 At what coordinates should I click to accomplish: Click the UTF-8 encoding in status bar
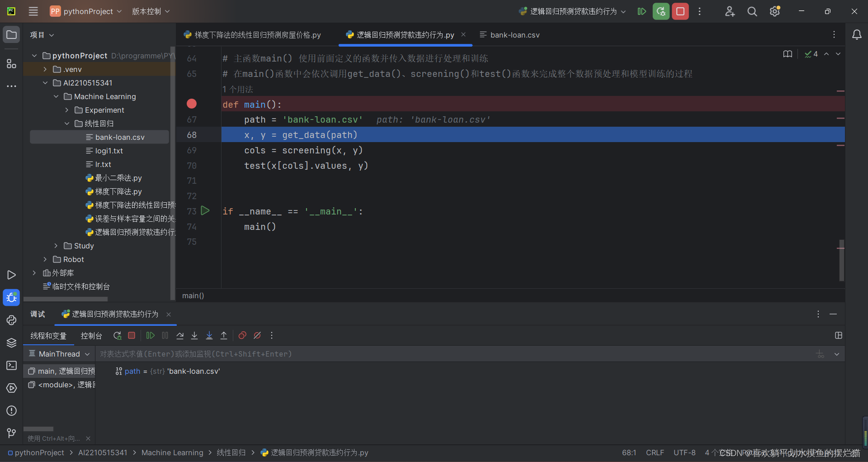[x=684, y=453]
